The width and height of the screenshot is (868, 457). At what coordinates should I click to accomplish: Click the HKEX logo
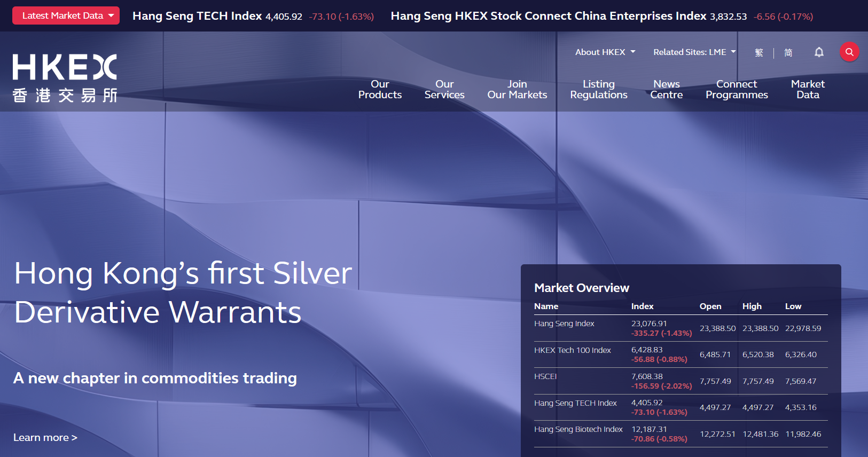[x=65, y=77]
